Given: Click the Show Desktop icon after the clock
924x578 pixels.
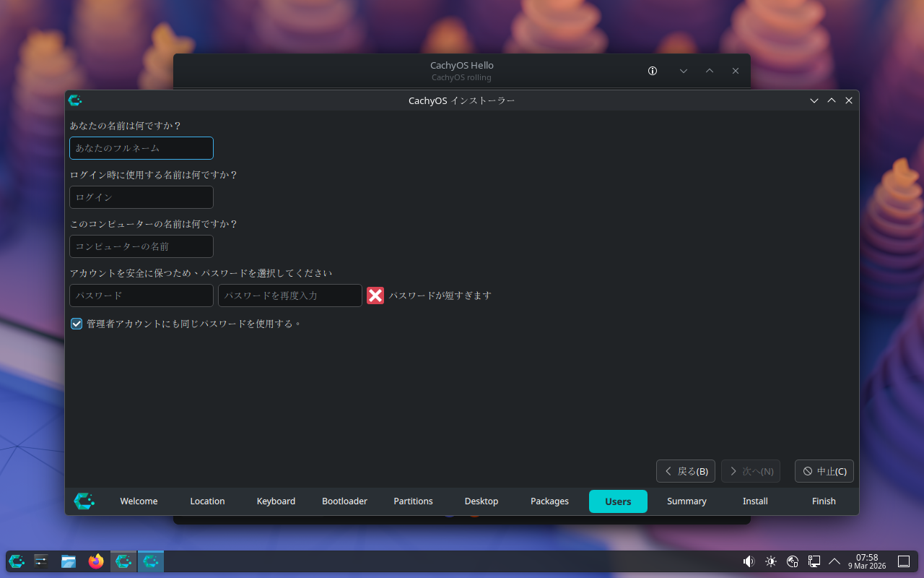Looking at the screenshot, I should [903, 561].
